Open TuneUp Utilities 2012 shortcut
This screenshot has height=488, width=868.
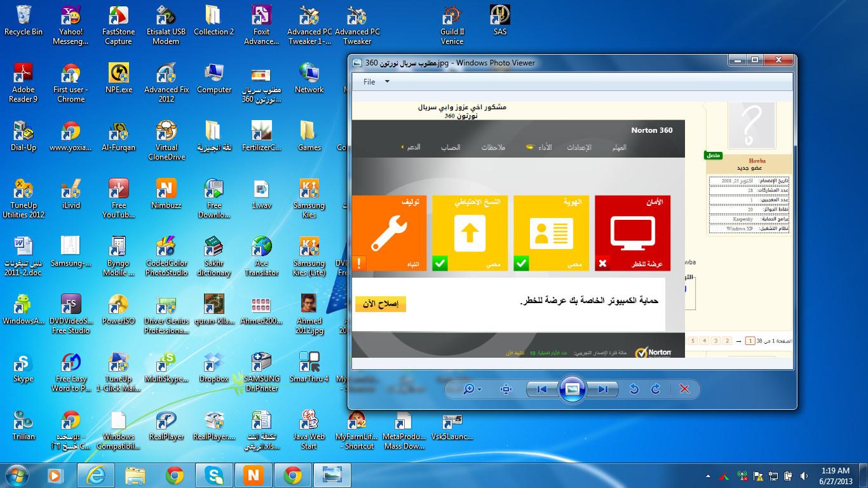(24, 199)
